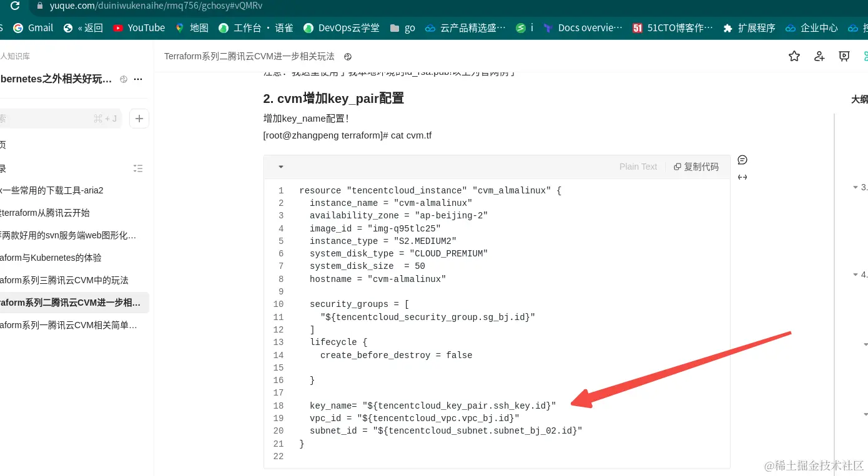Image resolution: width=868 pixels, height=476 pixels.
Task: Open the 系列一腾讯云CVM相关简单 document
Action: click(69, 325)
